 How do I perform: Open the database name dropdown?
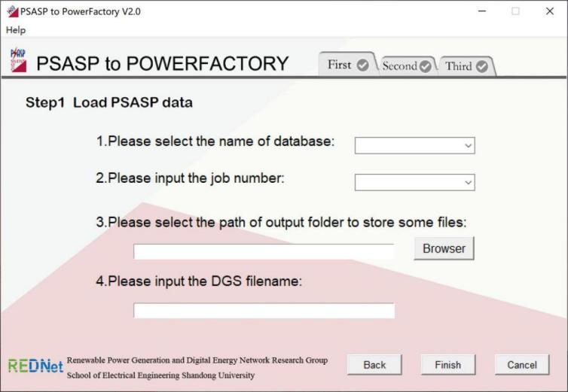(415, 145)
